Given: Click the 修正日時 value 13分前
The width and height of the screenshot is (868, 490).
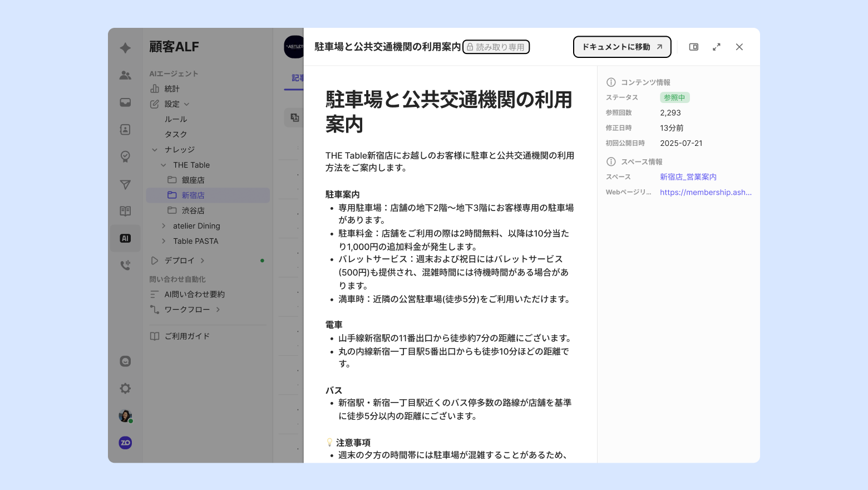Looking at the screenshot, I should click(672, 128).
